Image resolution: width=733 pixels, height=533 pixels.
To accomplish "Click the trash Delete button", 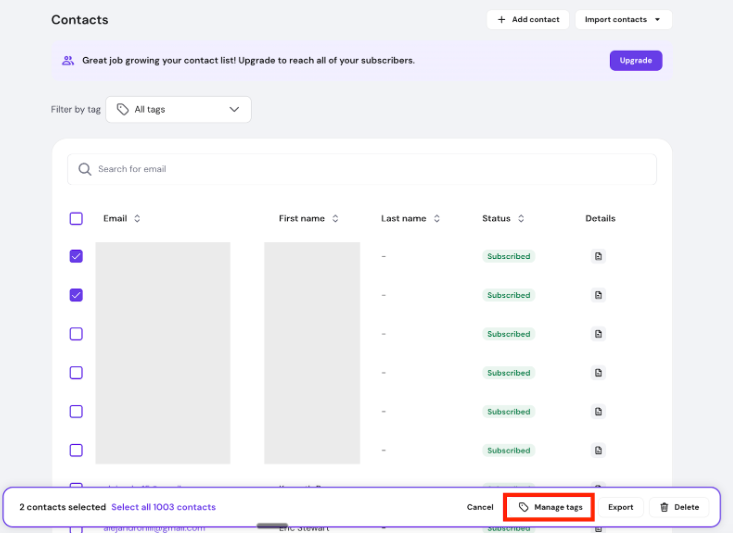I will 678,507.
